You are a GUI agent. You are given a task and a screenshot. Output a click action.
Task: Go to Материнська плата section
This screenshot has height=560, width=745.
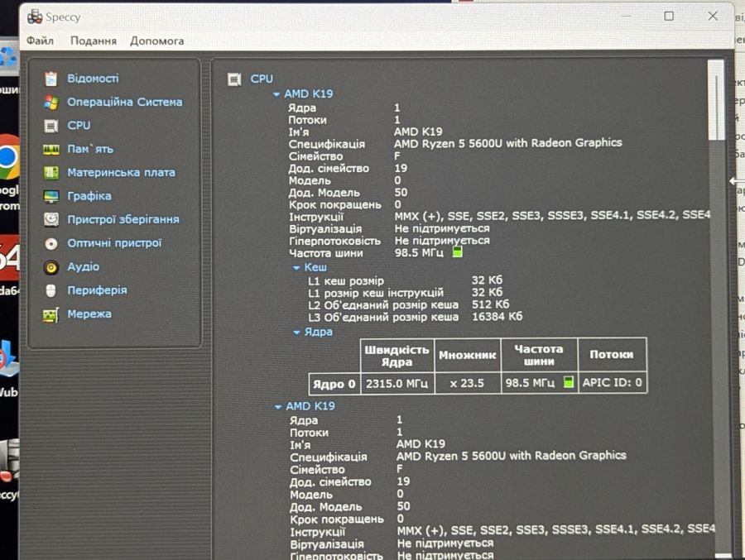(x=121, y=172)
